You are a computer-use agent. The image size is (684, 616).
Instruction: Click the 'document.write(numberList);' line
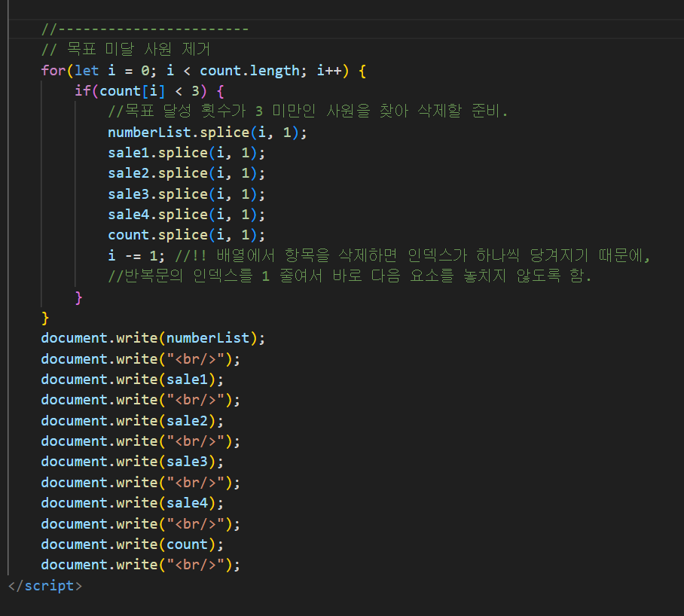[x=153, y=338]
